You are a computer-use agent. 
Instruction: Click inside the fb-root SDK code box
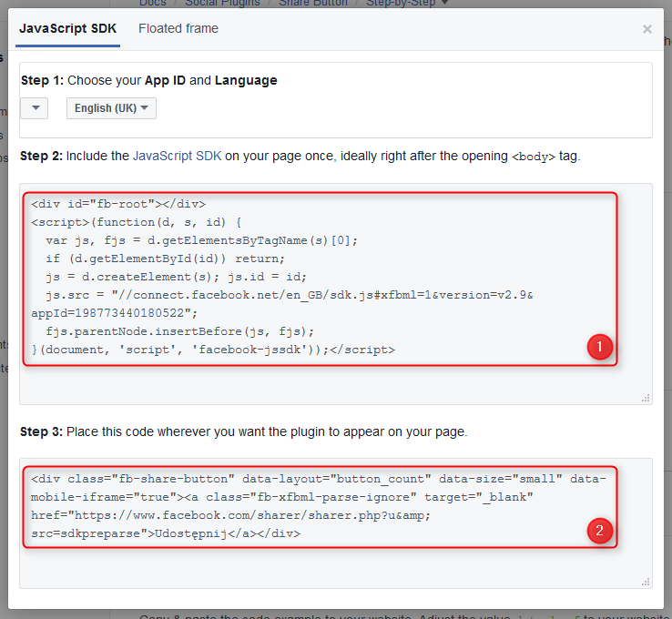coord(336,294)
